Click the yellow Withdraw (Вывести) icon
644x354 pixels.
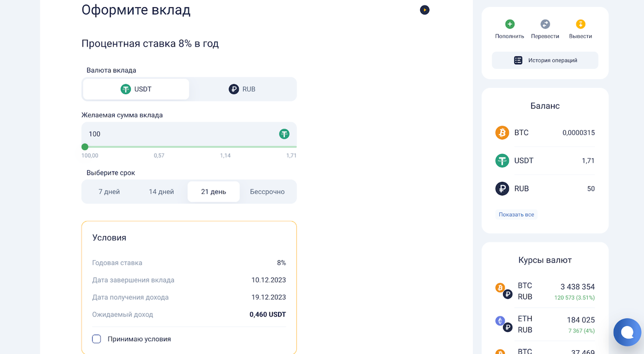581,24
